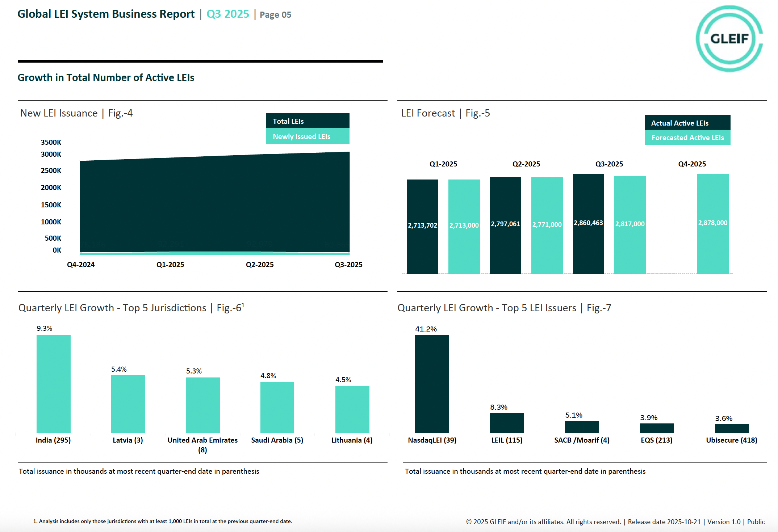Click the GLEIF logo
This screenshot has height=532, width=778.
pyautogui.click(x=729, y=38)
